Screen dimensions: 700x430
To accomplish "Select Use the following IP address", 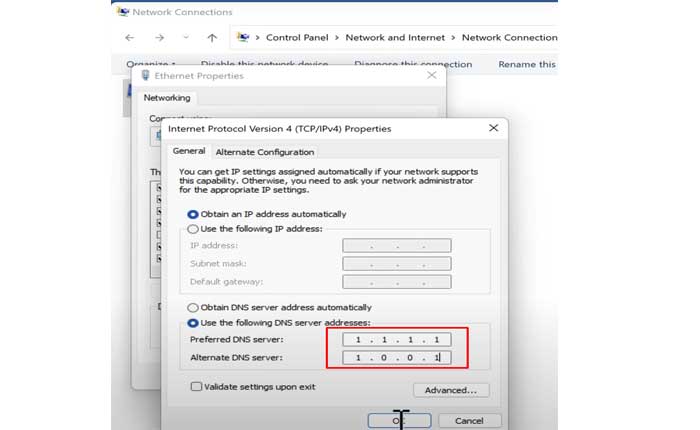I will pos(194,228).
